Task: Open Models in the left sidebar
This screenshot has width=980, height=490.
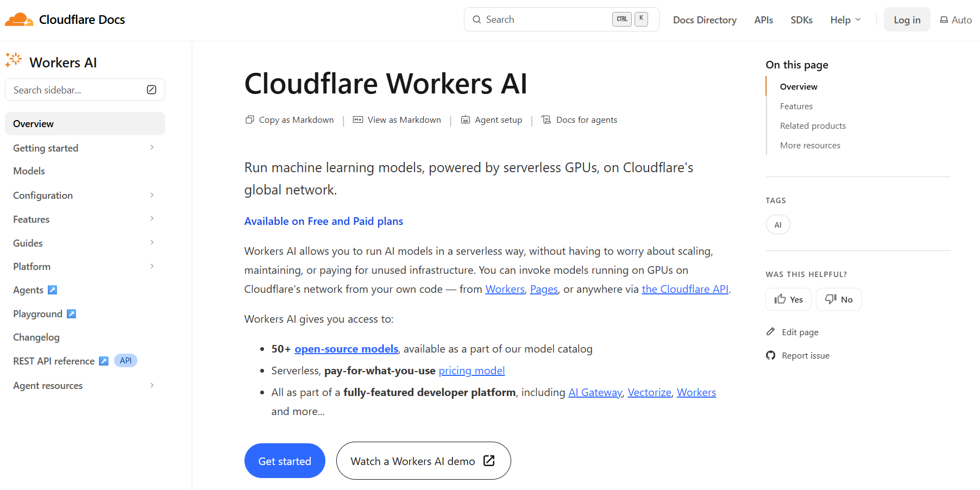Action: pyautogui.click(x=29, y=171)
